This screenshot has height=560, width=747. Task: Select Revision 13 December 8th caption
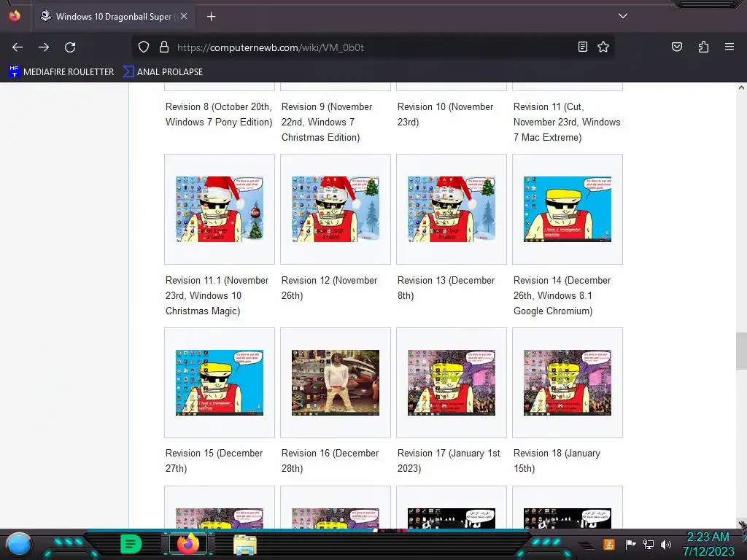click(x=446, y=287)
